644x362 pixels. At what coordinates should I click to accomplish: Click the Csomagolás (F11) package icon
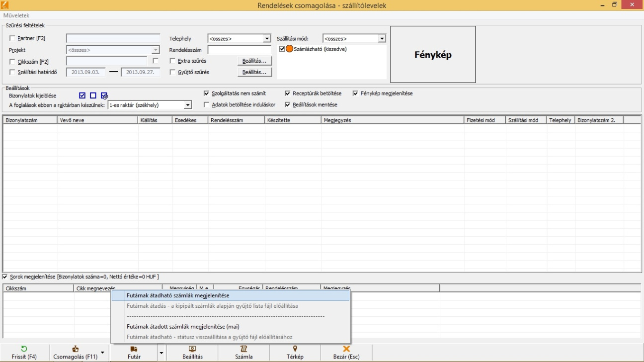tap(75, 349)
